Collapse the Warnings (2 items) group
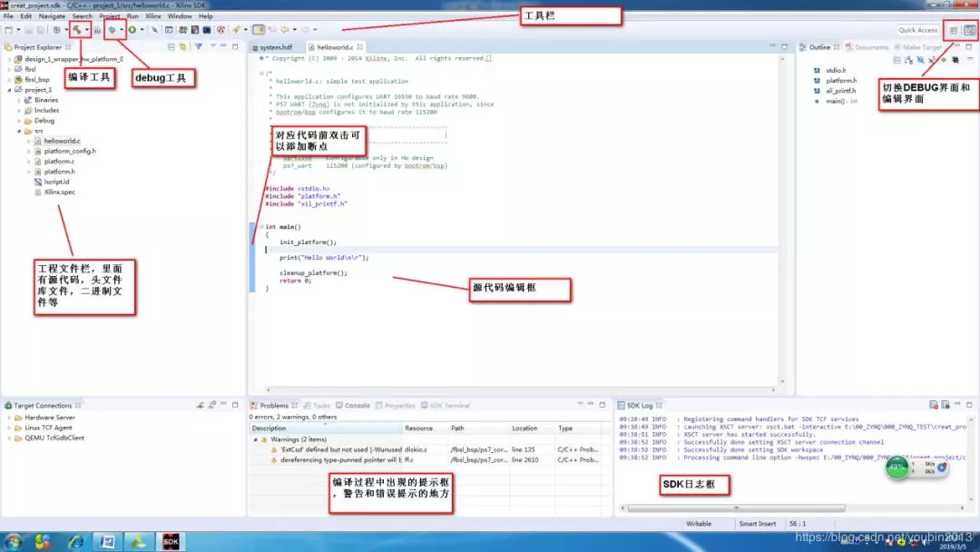Viewport: 980px width, 552px height. coord(255,439)
